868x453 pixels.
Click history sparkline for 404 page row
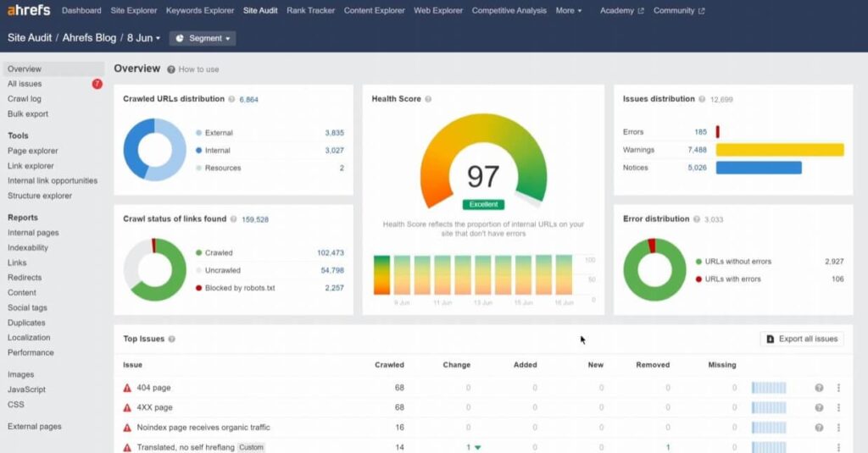(769, 388)
